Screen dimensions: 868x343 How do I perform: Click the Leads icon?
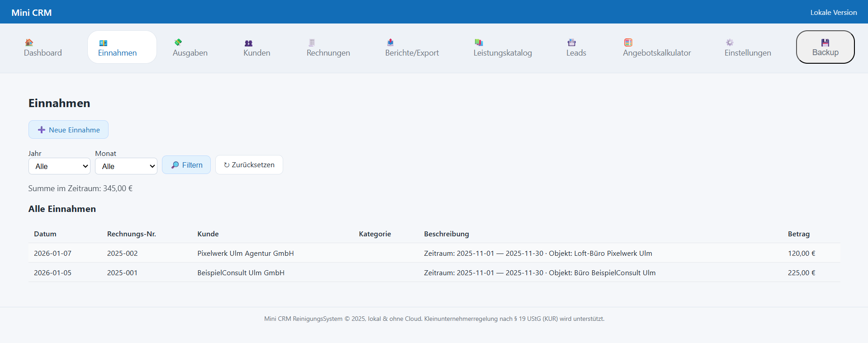point(572,42)
